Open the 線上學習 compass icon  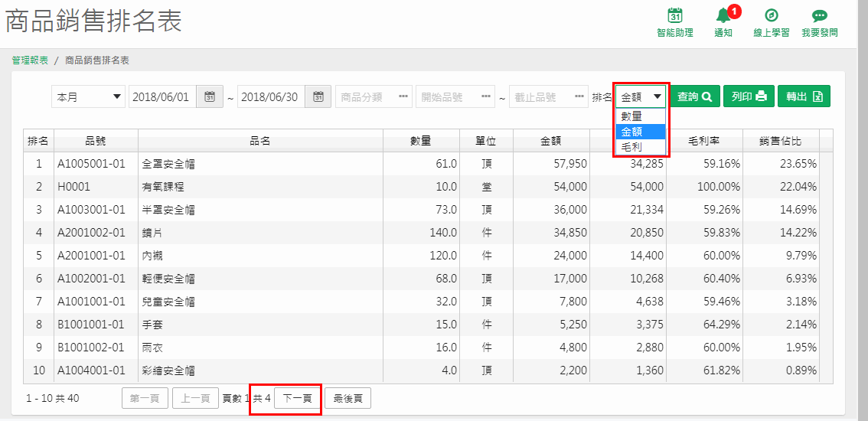click(x=771, y=15)
